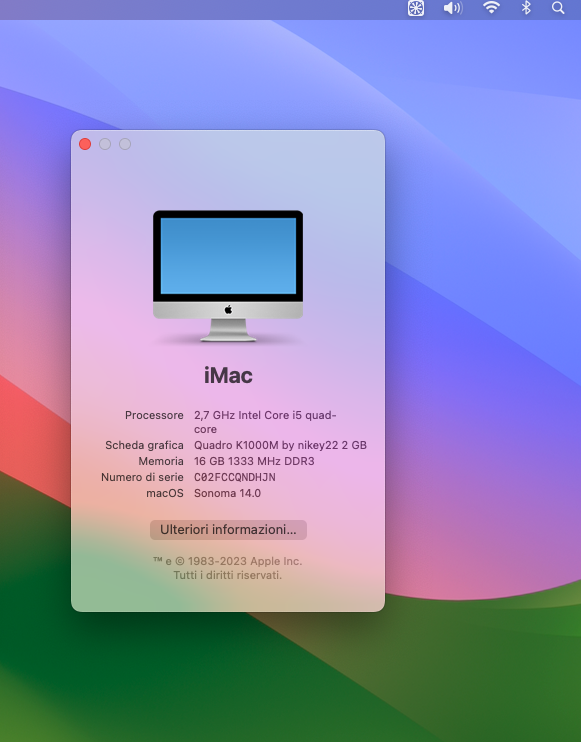Open the volume control in menu bar
This screenshot has width=581, height=742.
(x=453, y=8)
